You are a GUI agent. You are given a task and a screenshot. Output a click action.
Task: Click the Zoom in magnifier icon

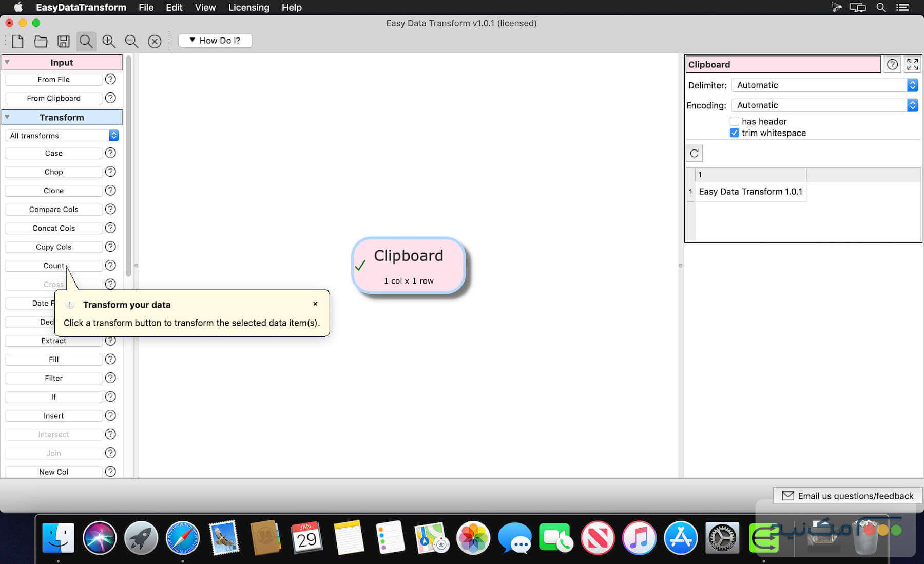(x=109, y=41)
